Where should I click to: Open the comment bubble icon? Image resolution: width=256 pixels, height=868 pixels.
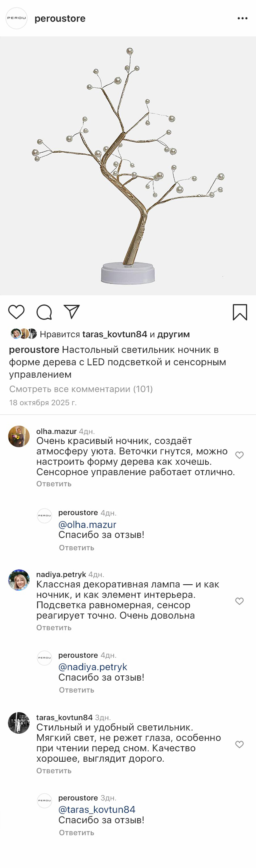point(44,312)
